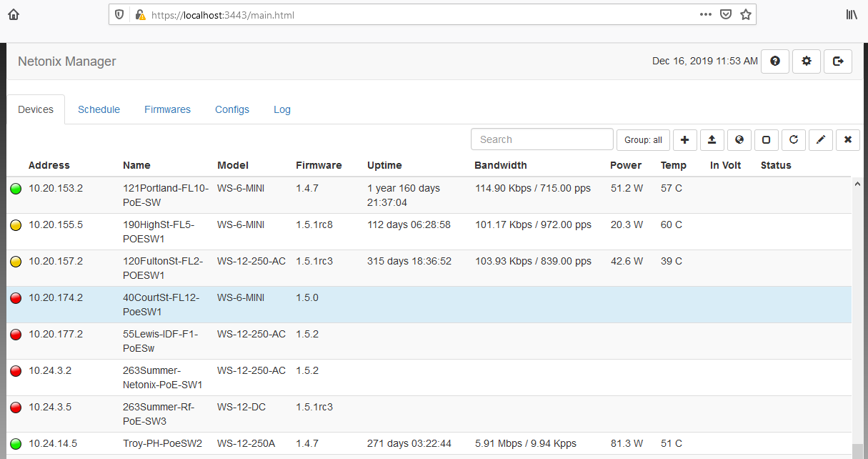Viewport: 868px width, 459px height.
Task: Select the 121Portland-FL10-PoE-SW device row
Action: (166, 195)
